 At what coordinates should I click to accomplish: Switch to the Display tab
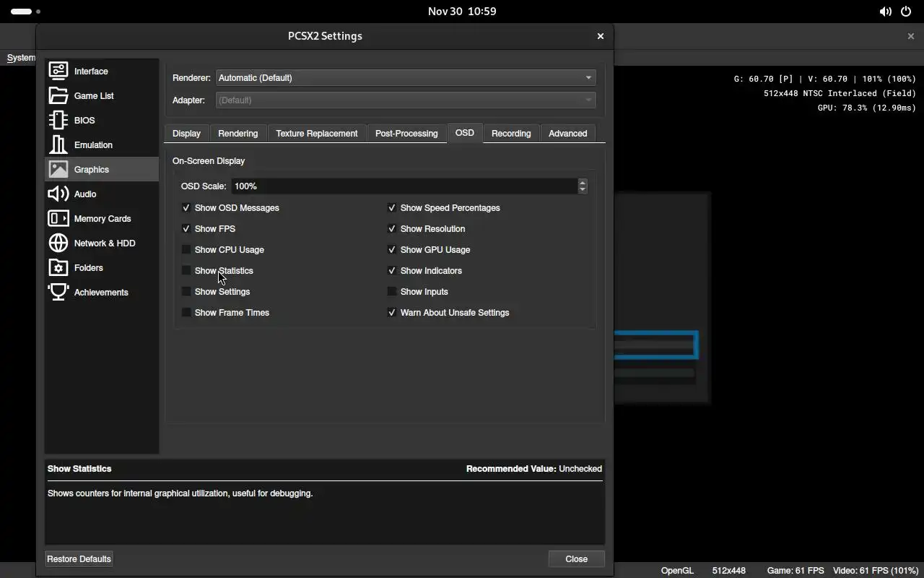[186, 133]
